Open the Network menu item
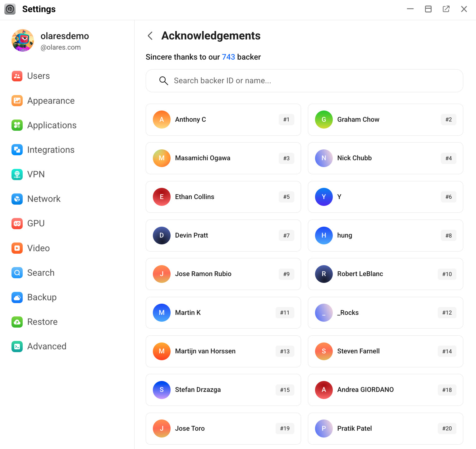476x449 pixels. (x=44, y=199)
